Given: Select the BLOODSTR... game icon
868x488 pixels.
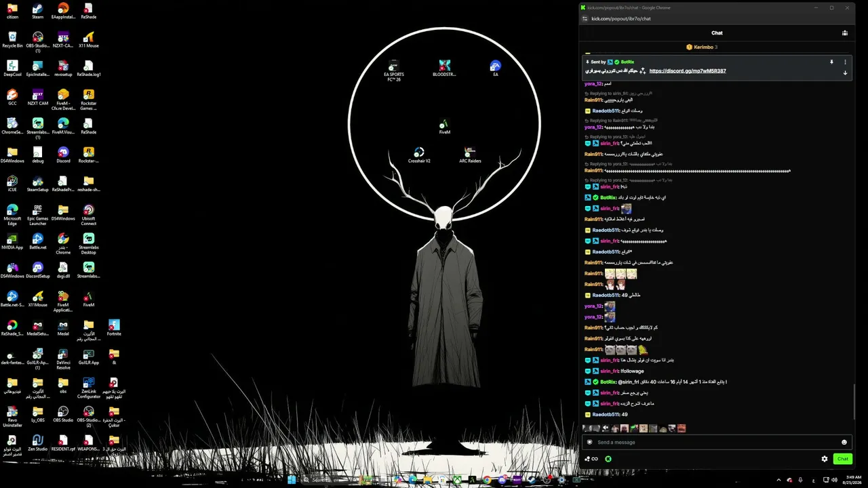Looking at the screenshot, I should 444,68.
